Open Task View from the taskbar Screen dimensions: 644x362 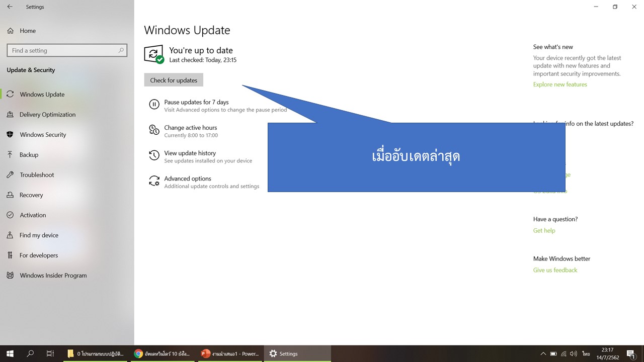(50, 353)
